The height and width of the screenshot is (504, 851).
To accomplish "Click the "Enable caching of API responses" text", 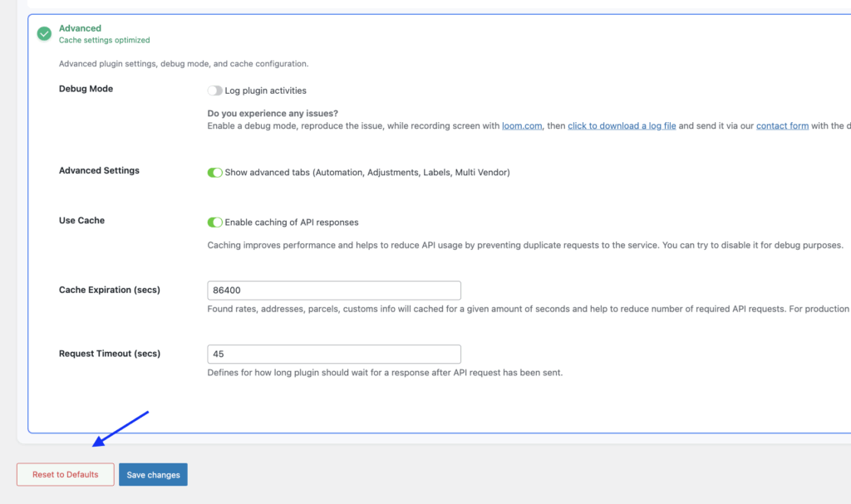I will [292, 223].
